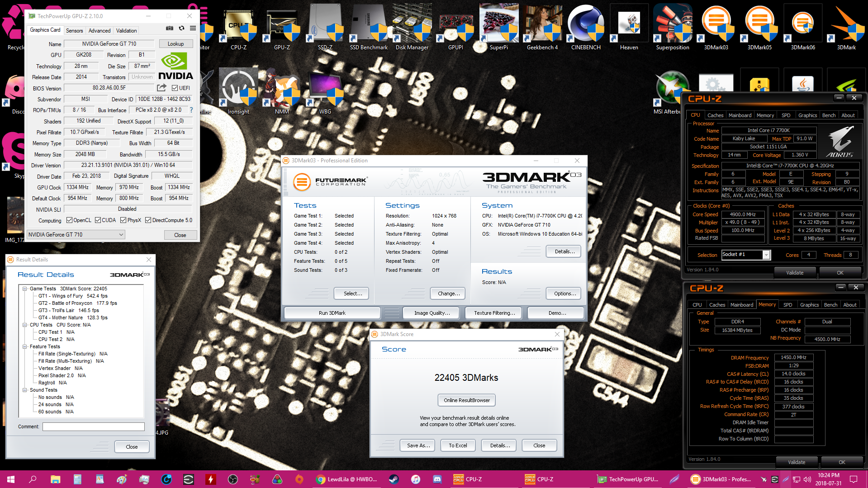Launch the Disk Manager desktop shortcut
Image resolution: width=868 pixels, height=488 pixels.
(412, 27)
